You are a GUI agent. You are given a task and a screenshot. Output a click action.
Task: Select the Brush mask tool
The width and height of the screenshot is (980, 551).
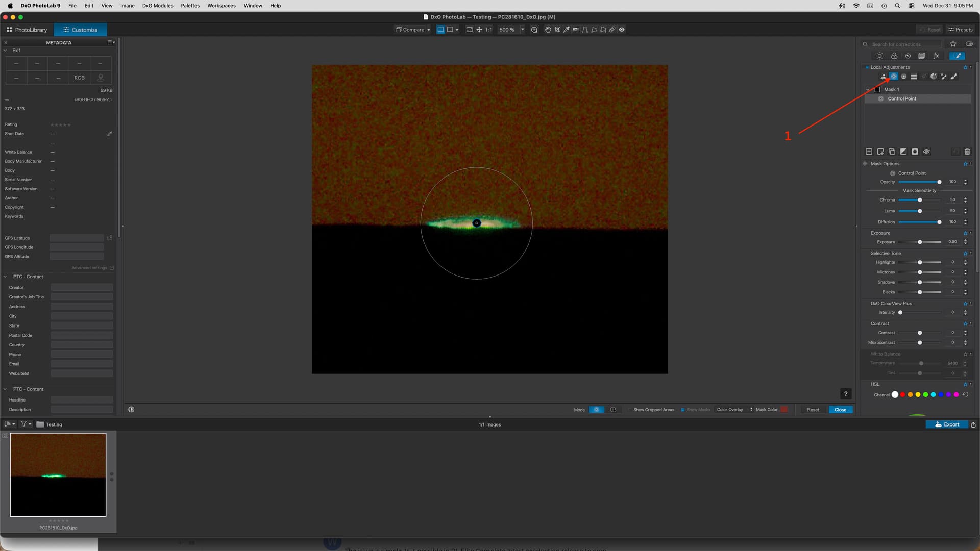pyautogui.click(x=953, y=77)
